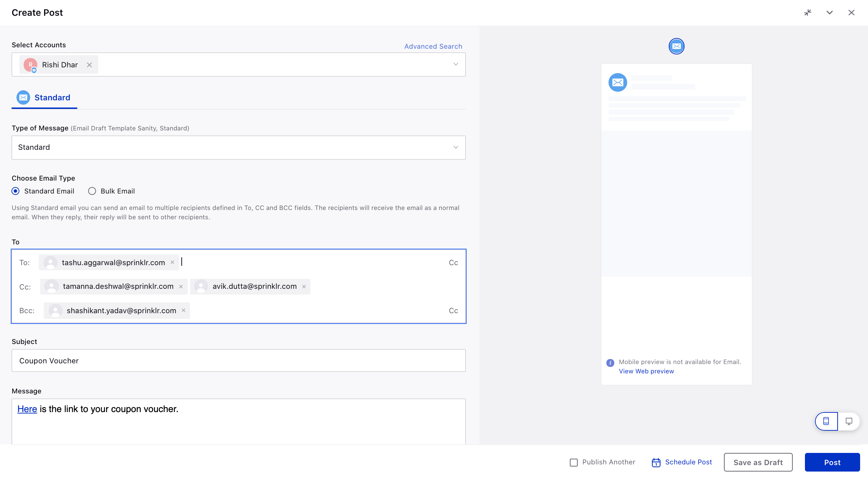Open the Type of Message dropdown
Image resolution: width=868 pixels, height=478 pixels.
pos(238,147)
